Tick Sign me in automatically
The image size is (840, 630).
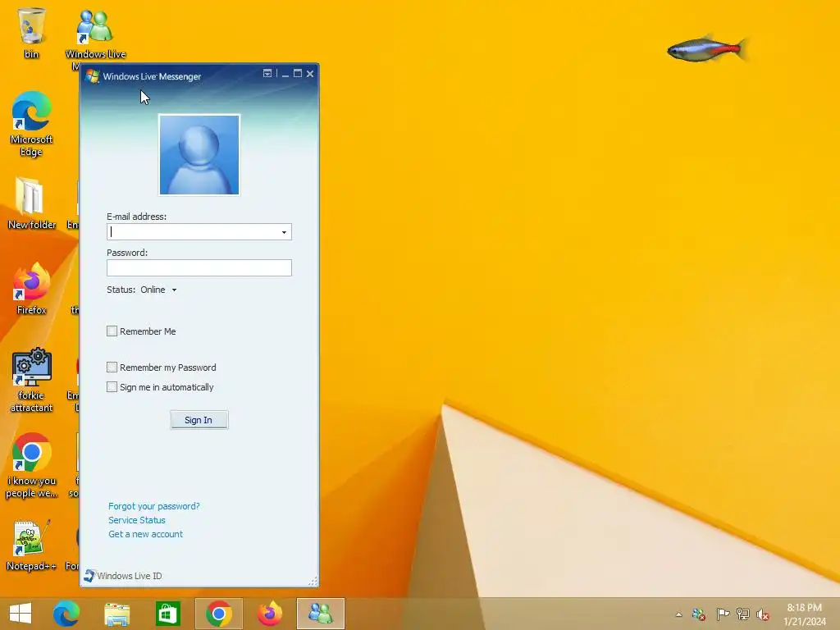click(112, 387)
